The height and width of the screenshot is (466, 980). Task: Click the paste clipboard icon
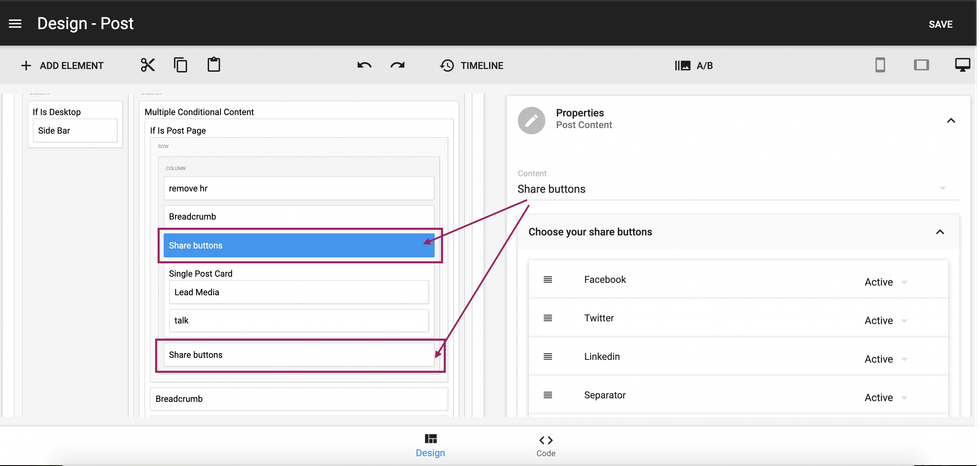click(214, 65)
